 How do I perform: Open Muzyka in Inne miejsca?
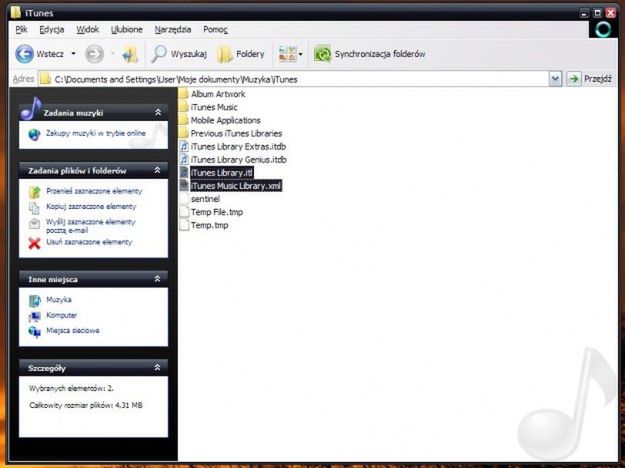tap(59, 299)
